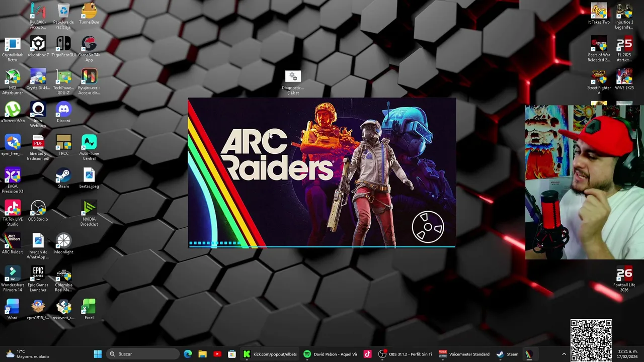The height and width of the screenshot is (362, 644).
Task: Open Microsoft Store from the taskbar
Action: (x=232, y=354)
